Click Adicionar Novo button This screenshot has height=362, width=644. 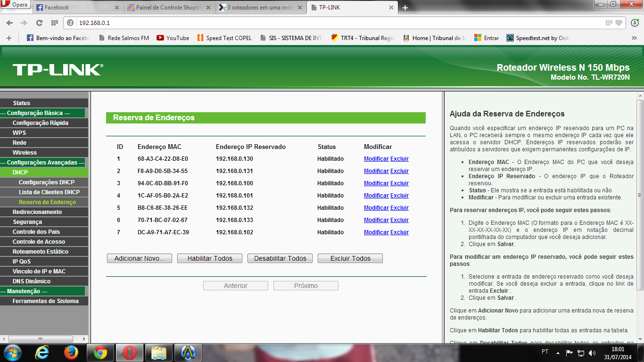(140, 258)
